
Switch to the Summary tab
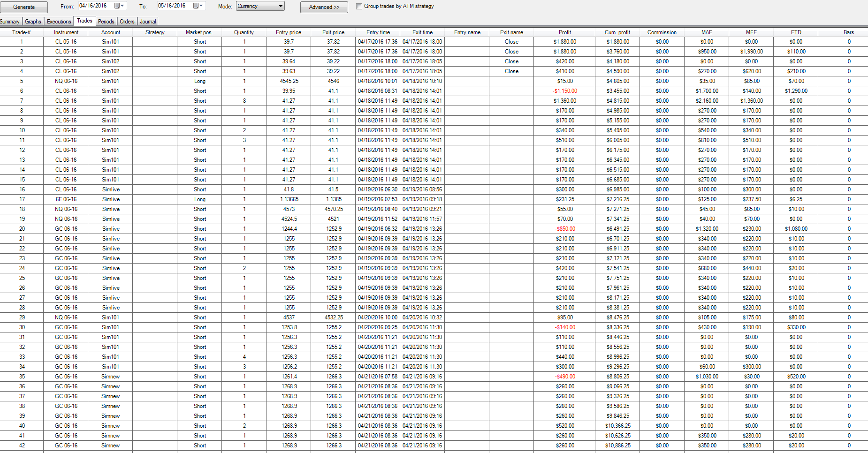tap(10, 22)
